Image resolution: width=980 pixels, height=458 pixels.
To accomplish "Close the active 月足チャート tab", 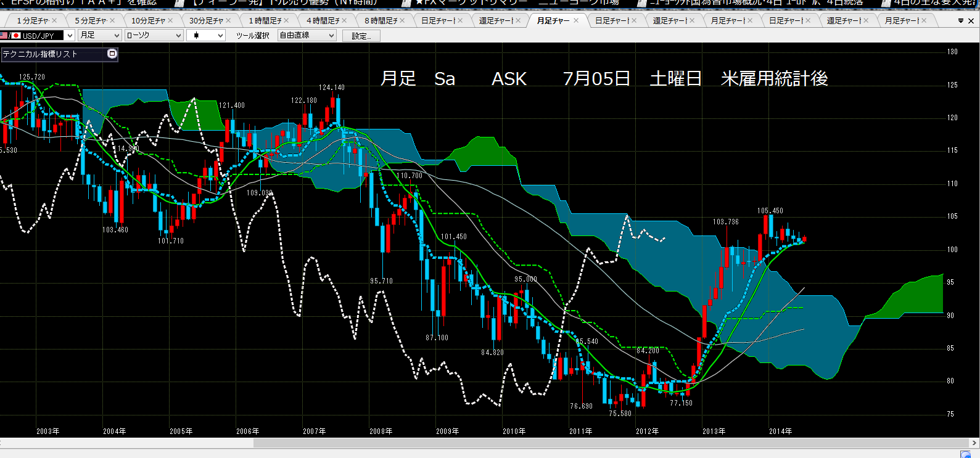I will 576,21.
